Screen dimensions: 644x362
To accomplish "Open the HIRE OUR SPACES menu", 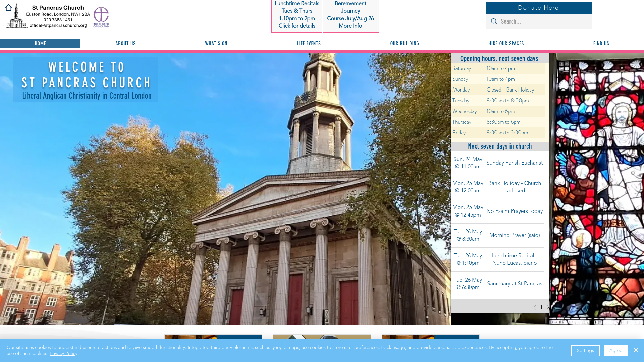I will (x=506, y=43).
